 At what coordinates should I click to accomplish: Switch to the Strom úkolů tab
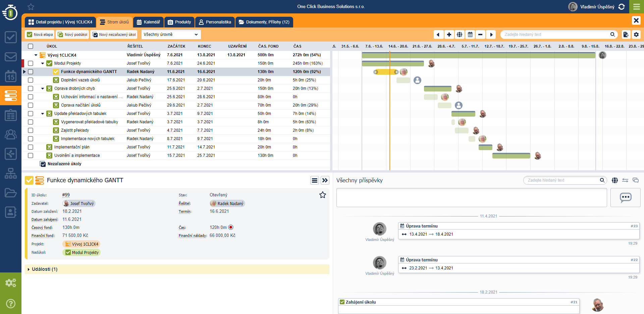pos(114,22)
